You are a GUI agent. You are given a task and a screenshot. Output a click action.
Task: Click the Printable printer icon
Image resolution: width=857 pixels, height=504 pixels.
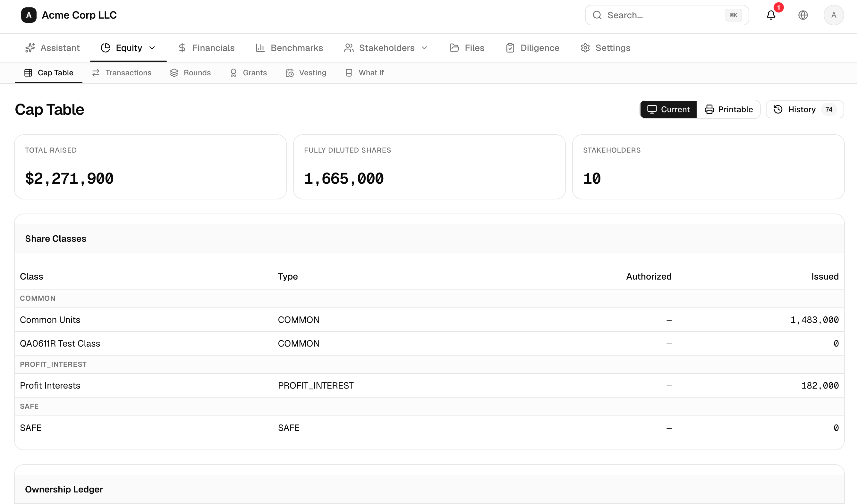click(709, 109)
